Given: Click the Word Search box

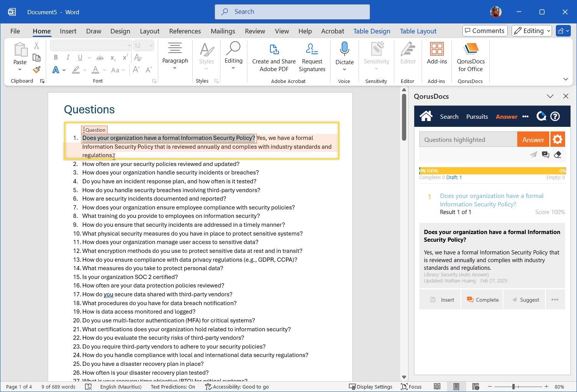Looking at the screenshot, I should click(292, 12).
